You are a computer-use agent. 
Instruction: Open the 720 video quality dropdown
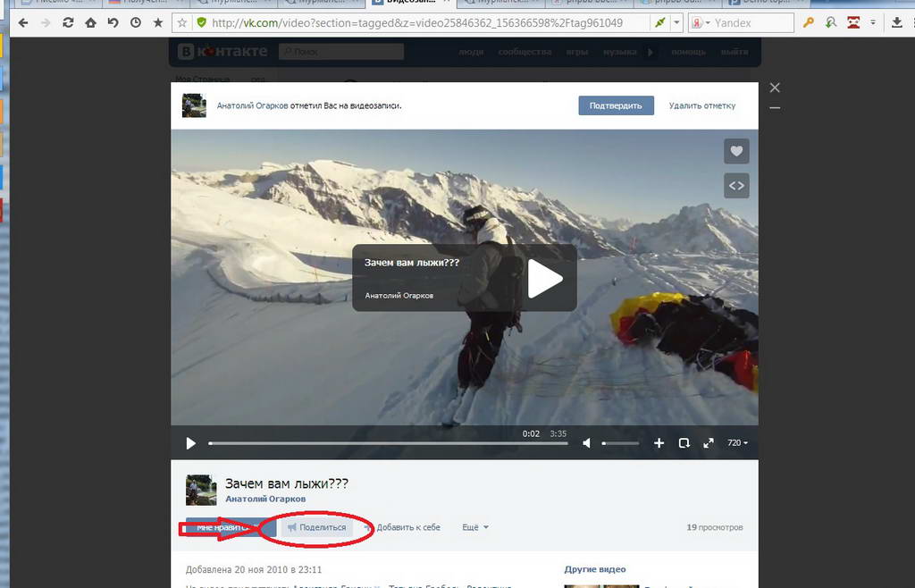click(x=737, y=443)
